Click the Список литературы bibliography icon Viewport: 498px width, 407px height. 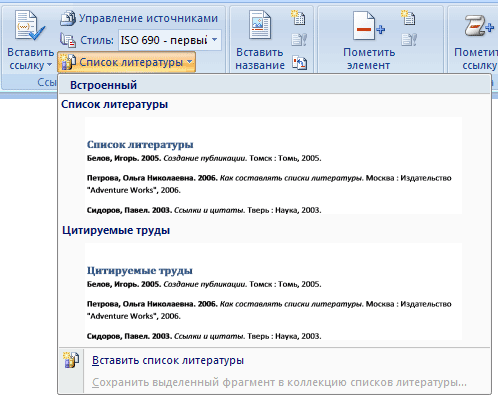coord(68,62)
